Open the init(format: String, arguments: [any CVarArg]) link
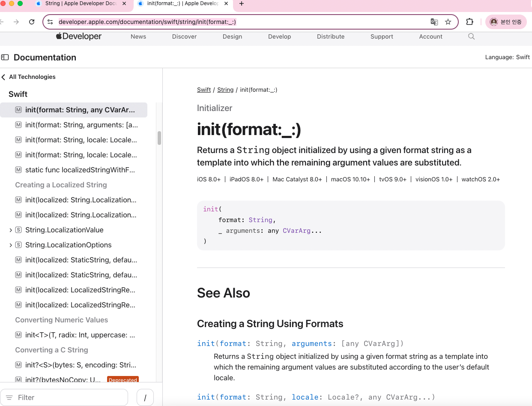Image resolution: width=532 pixels, height=406 pixels. click(x=300, y=343)
